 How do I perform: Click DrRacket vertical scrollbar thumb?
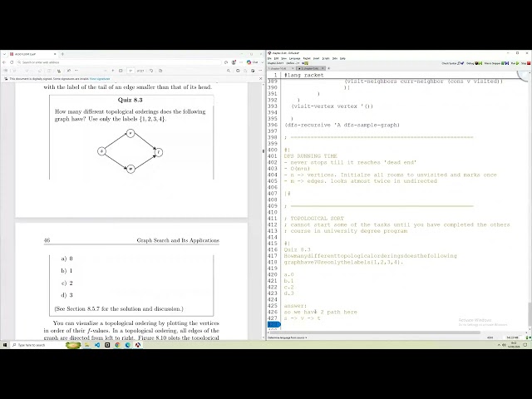(x=530, y=314)
